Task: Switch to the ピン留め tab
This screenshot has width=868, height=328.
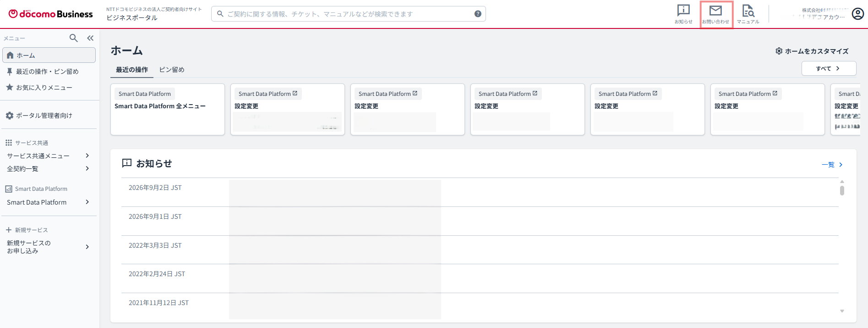Action: [172, 70]
